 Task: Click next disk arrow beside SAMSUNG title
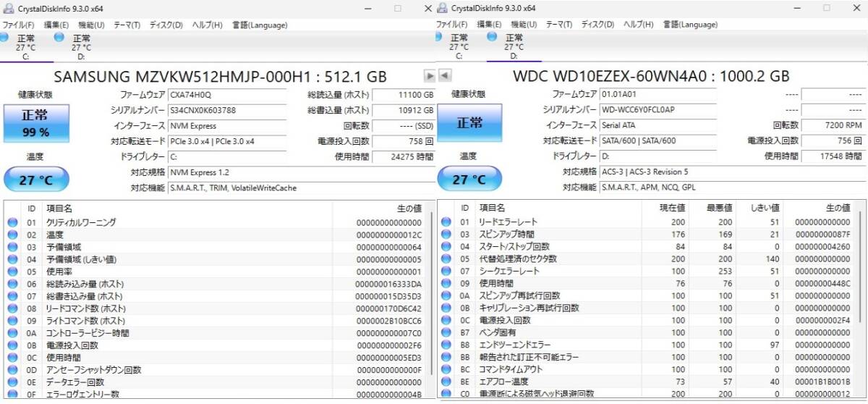(x=430, y=75)
